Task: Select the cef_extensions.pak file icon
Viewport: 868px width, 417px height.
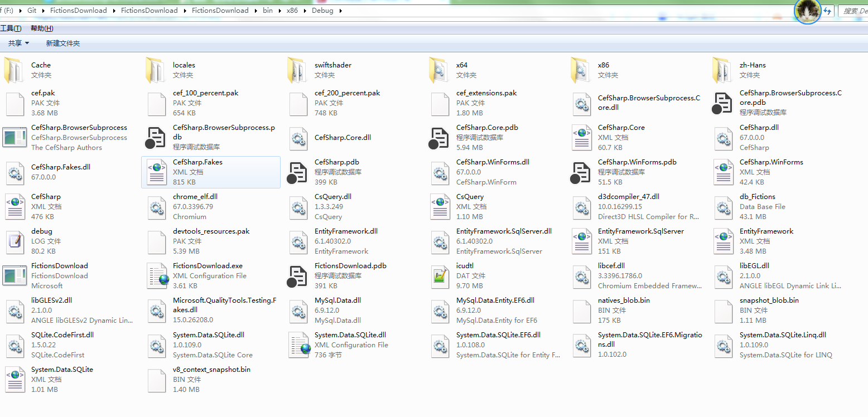Action: [x=440, y=104]
